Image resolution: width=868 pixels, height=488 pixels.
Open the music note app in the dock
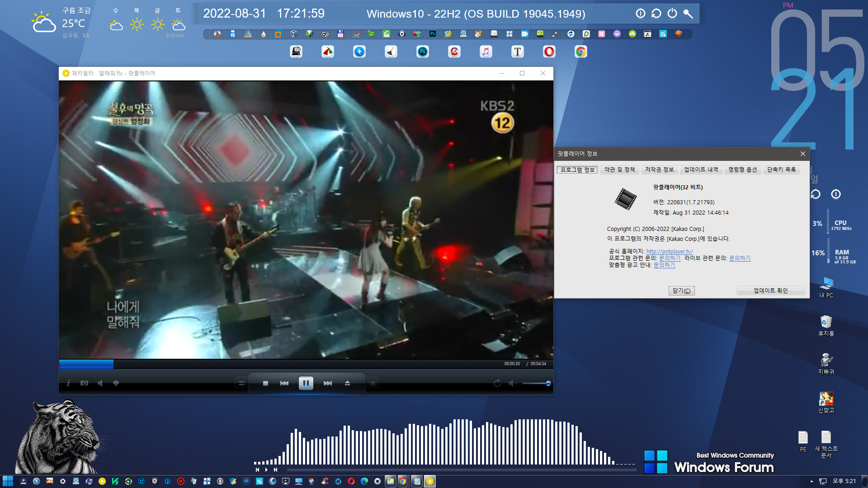click(486, 52)
